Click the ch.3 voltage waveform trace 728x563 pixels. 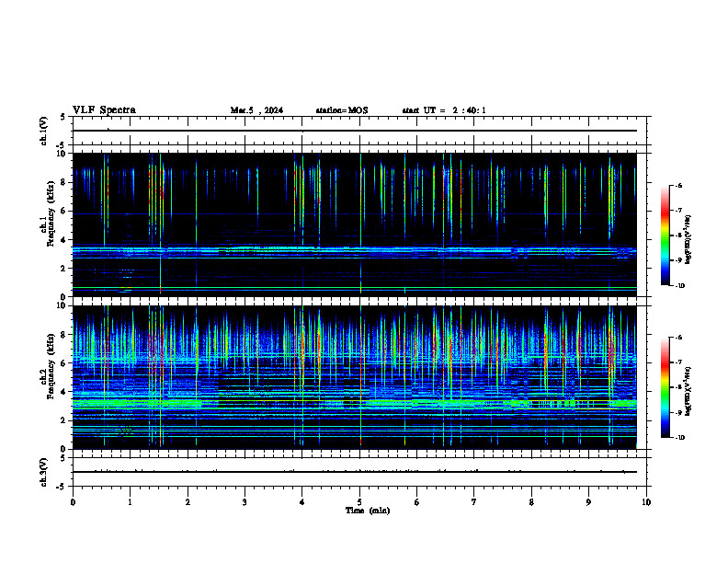(x=354, y=472)
